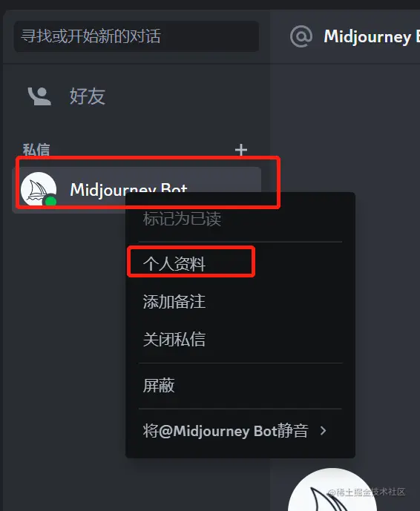Click the green online status dot
This screenshot has width=420, height=511.
[x=50, y=202]
